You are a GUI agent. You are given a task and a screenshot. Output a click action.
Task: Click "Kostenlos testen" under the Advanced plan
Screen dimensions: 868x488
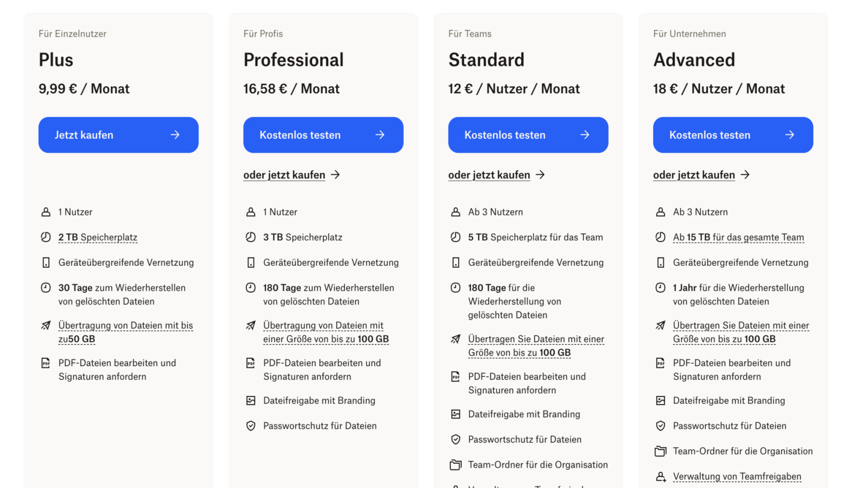point(732,135)
